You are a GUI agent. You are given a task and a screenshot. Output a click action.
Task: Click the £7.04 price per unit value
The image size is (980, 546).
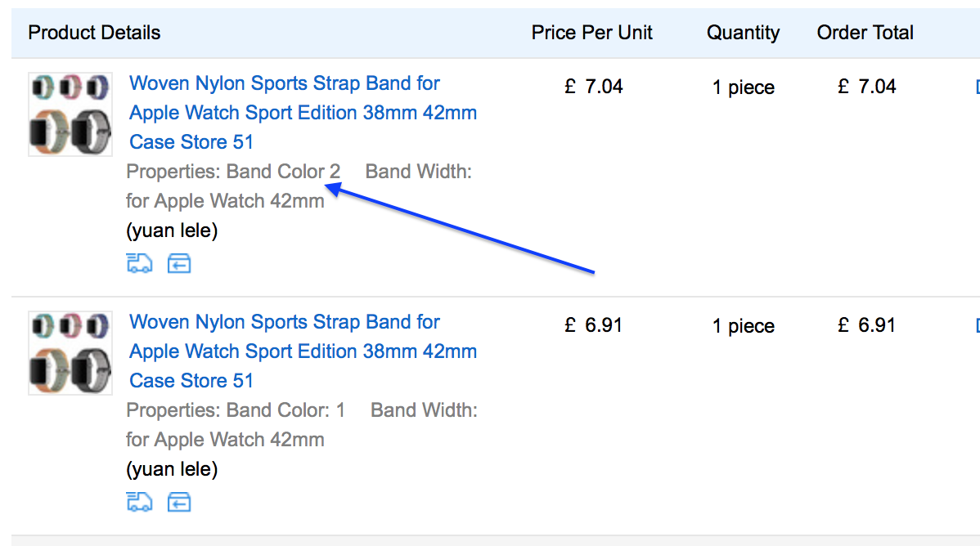(594, 87)
